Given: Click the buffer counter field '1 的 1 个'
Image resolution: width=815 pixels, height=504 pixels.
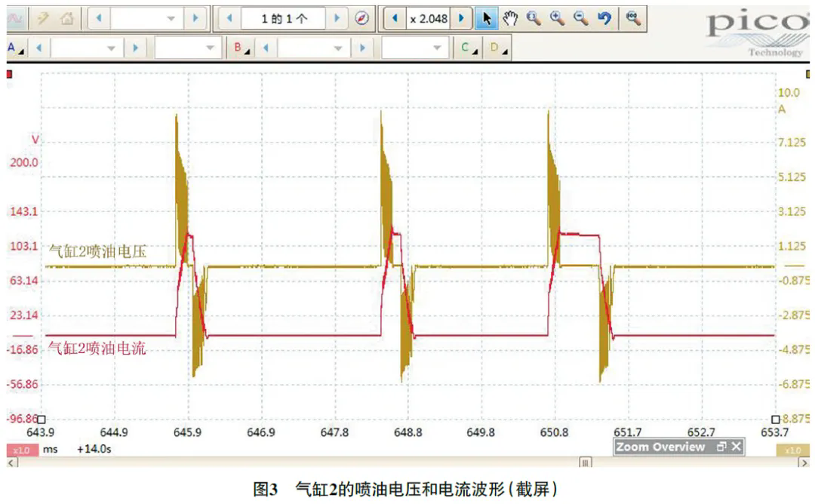Looking at the screenshot, I should pos(284,19).
